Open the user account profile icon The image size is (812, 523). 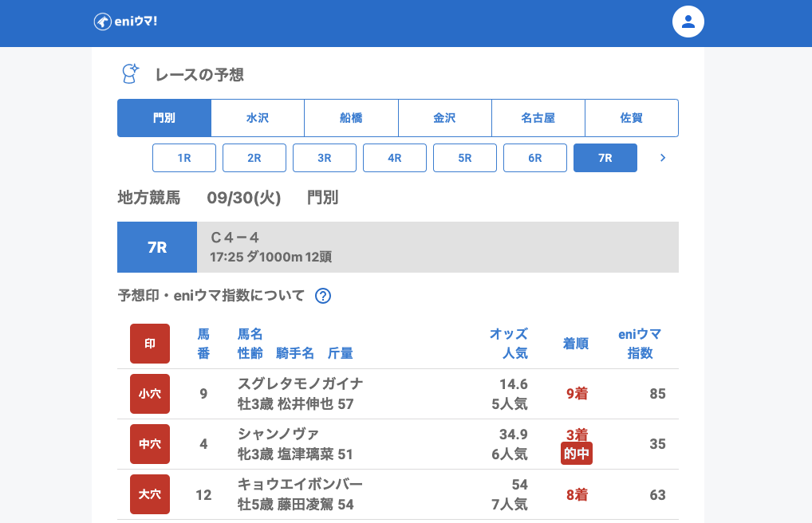(x=688, y=22)
